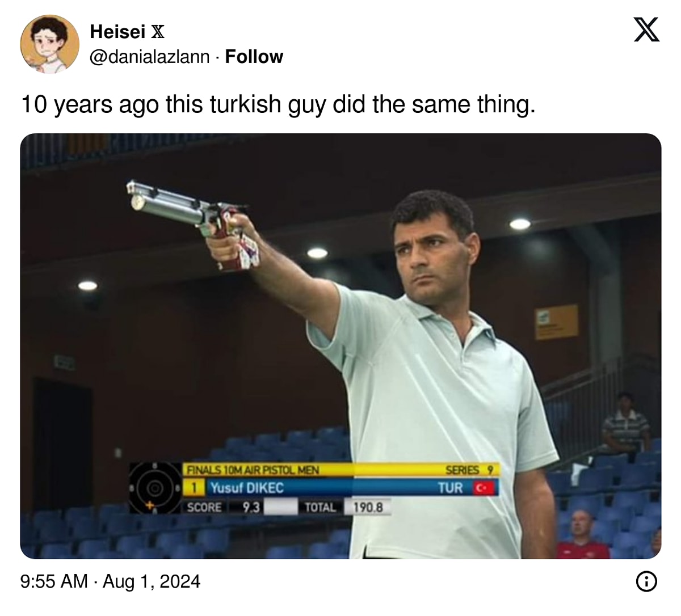Open the embedded shooter photo

tap(340, 346)
